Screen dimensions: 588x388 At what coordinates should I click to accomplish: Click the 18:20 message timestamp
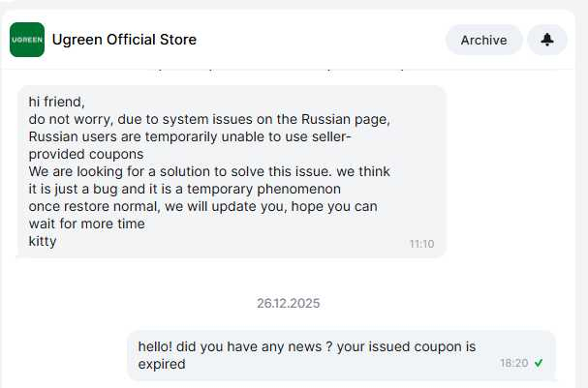click(513, 363)
